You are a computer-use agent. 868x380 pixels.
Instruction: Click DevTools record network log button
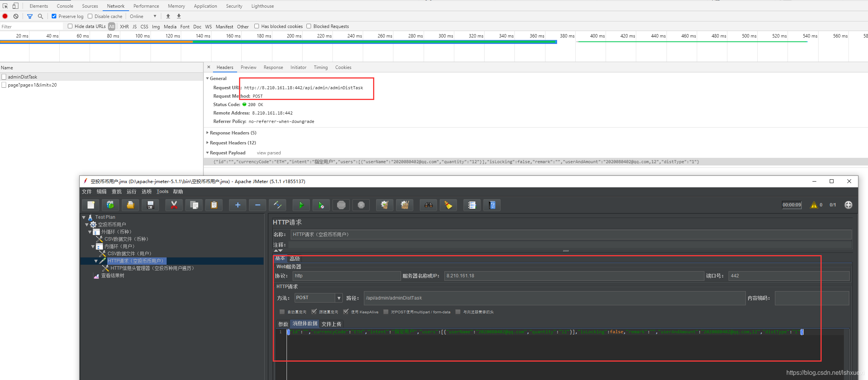coord(5,16)
